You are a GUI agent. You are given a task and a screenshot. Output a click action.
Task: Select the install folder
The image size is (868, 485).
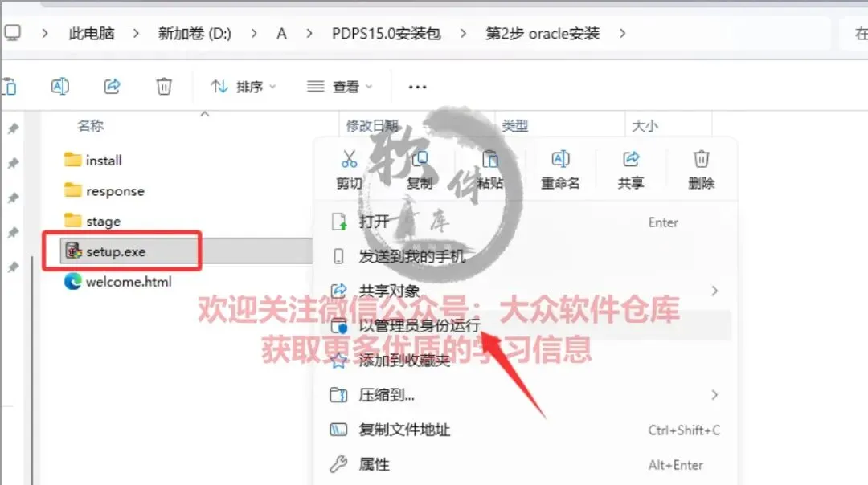(x=93, y=161)
